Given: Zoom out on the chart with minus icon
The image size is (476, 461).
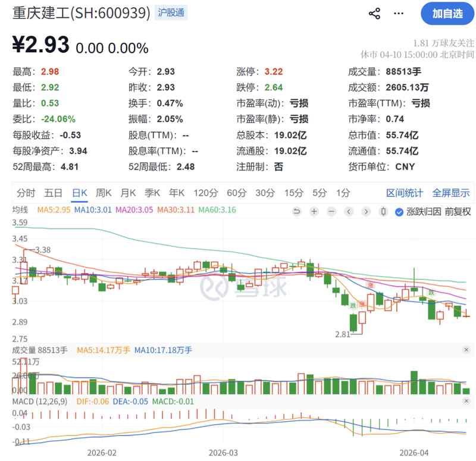Looking at the screenshot, I should [x=331, y=211].
